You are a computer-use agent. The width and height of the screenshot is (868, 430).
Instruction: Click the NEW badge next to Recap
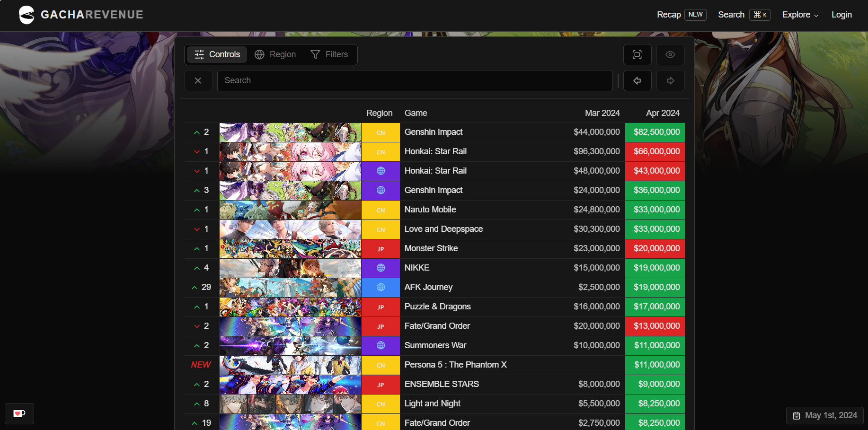coord(695,15)
